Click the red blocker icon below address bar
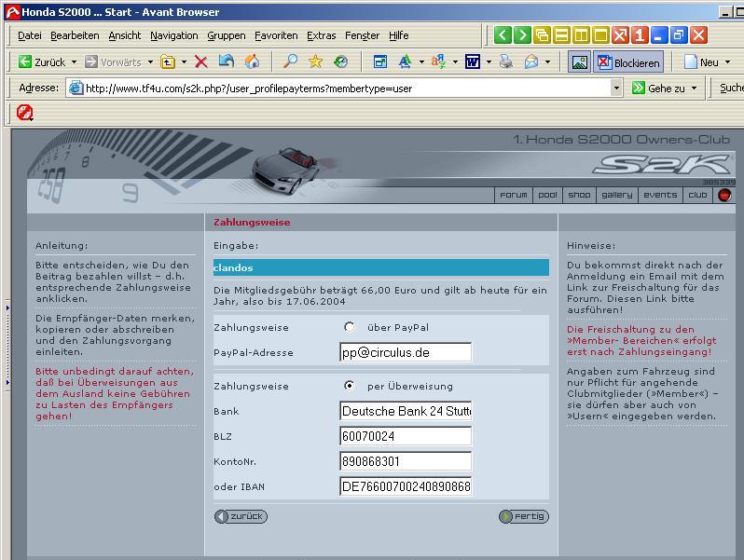Screen dimensions: 744x560 pos(25,113)
